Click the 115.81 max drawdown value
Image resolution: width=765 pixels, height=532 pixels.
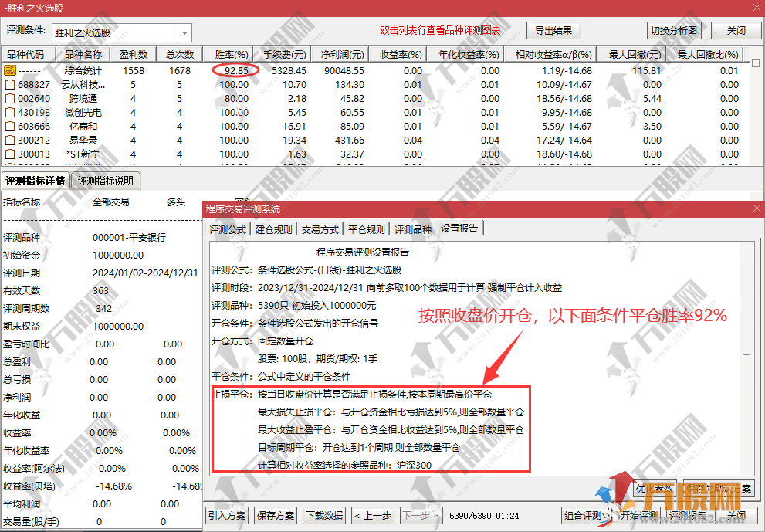646,71
